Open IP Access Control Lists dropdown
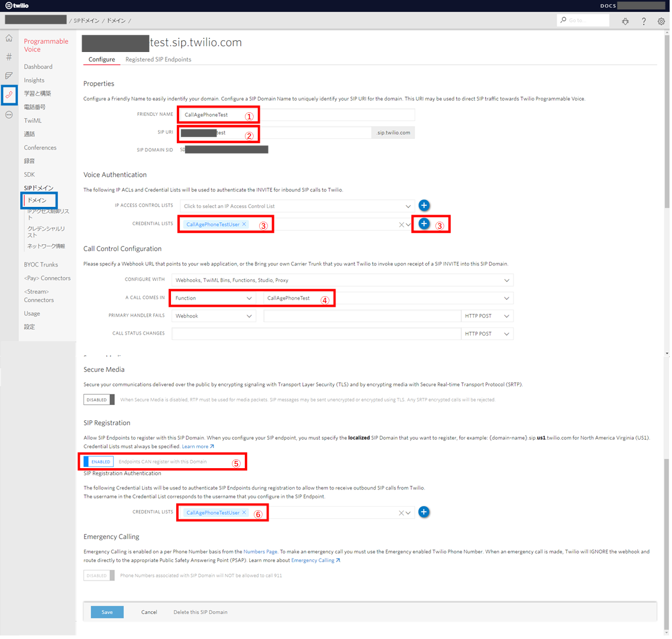672x639 pixels. (x=298, y=206)
